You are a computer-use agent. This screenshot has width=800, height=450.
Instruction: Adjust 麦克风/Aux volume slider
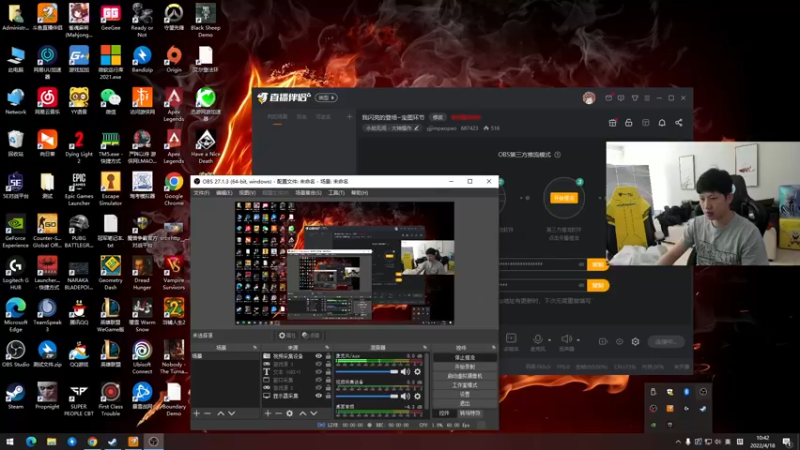point(366,371)
